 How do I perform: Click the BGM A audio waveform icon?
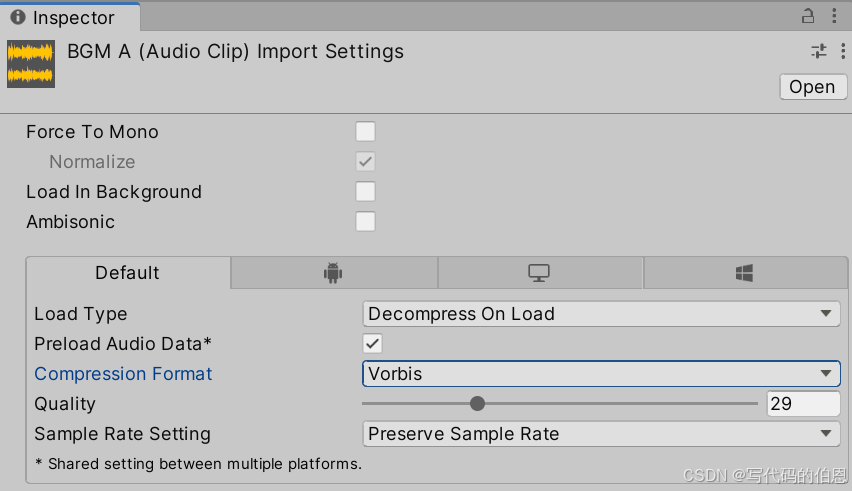tap(31, 63)
